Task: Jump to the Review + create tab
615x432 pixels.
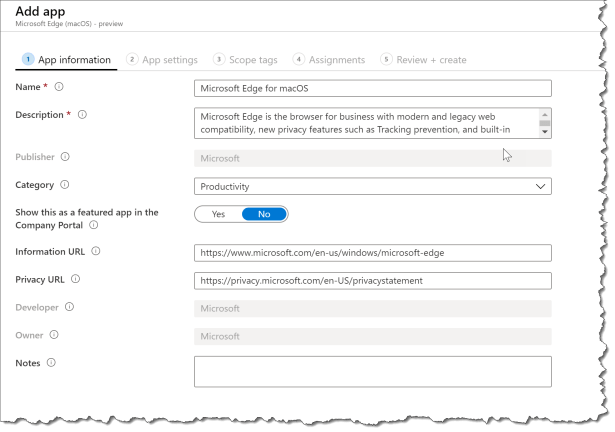Action: [x=423, y=60]
